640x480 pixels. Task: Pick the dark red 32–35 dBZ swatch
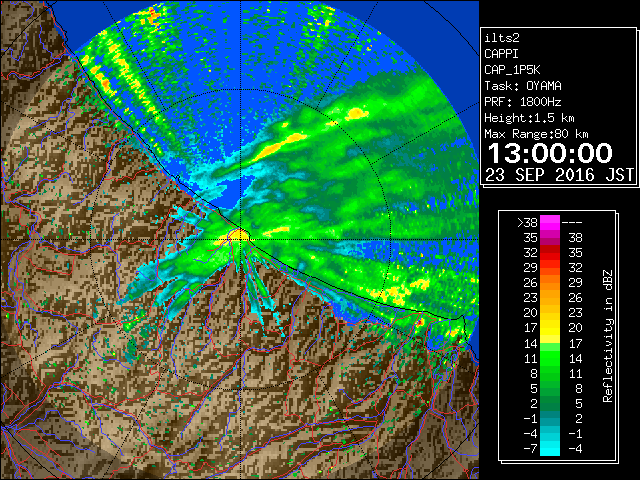(550, 253)
